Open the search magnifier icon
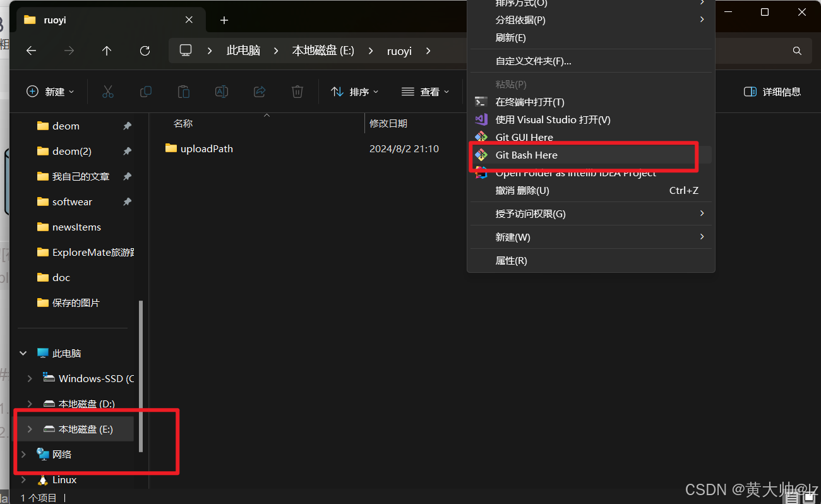This screenshot has width=821, height=504. (797, 51)
